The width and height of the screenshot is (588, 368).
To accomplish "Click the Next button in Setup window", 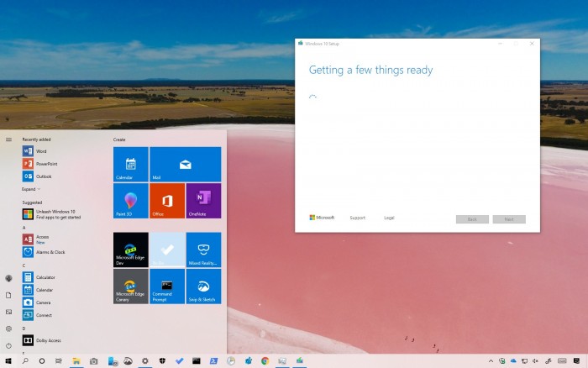I will pyautogui.click(x=509, y=219).
